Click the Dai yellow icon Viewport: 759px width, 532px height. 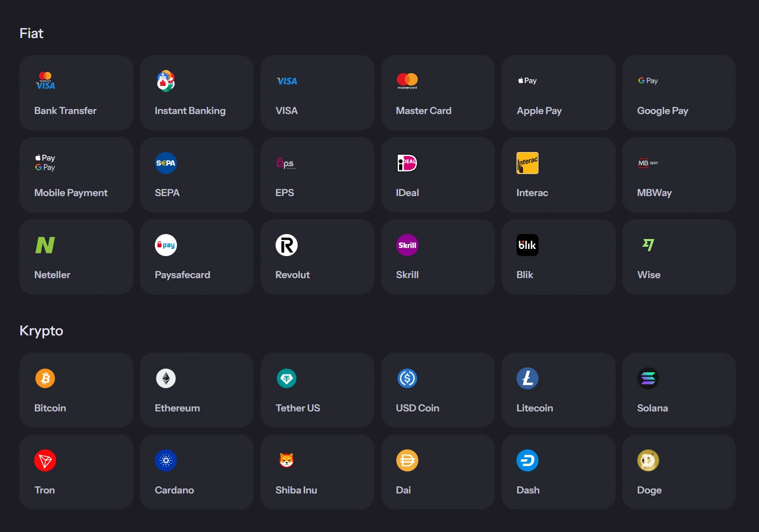[x=407, y=460]
